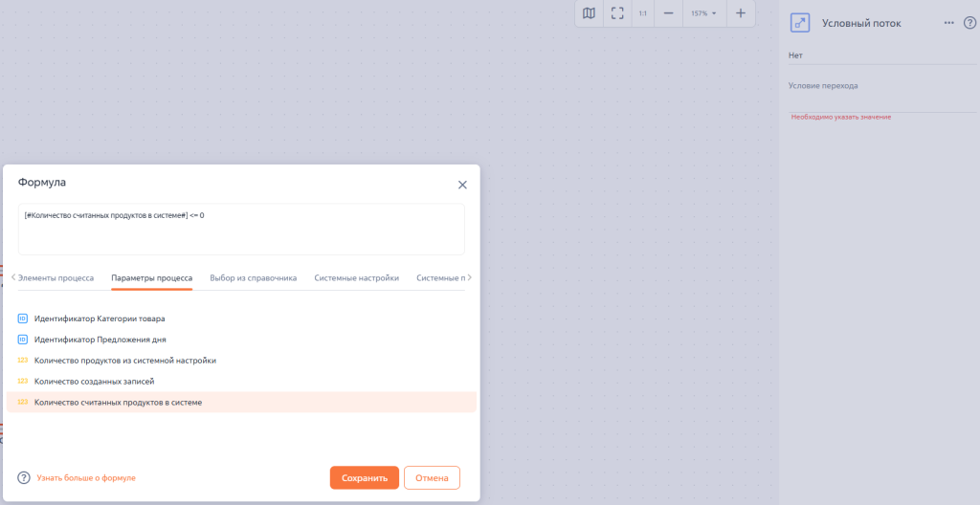Screen dimensions: 980x505
Task: Select Количество созданных записей parameter
Action: [94, 382]
